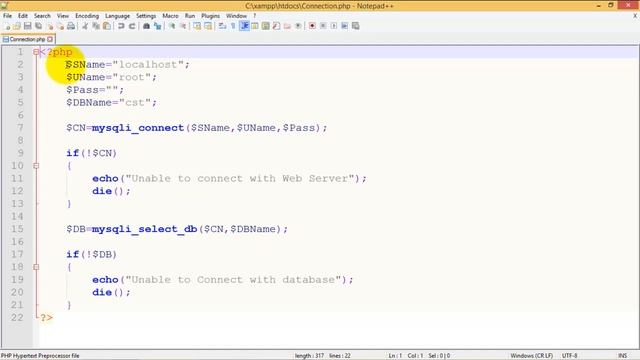The height and width of the screenshot is (360, 640).
Task: Cut selection using the scissors icon
Action: pyautogui.click(x=85, y=26)
